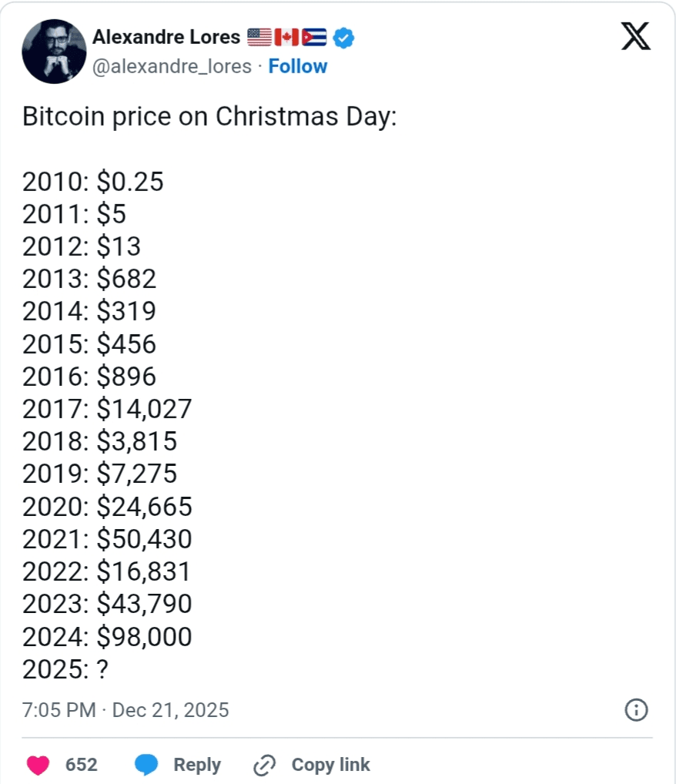Click the 652 likes count
The height and width of the screenshot is (784, 676).
82,765
